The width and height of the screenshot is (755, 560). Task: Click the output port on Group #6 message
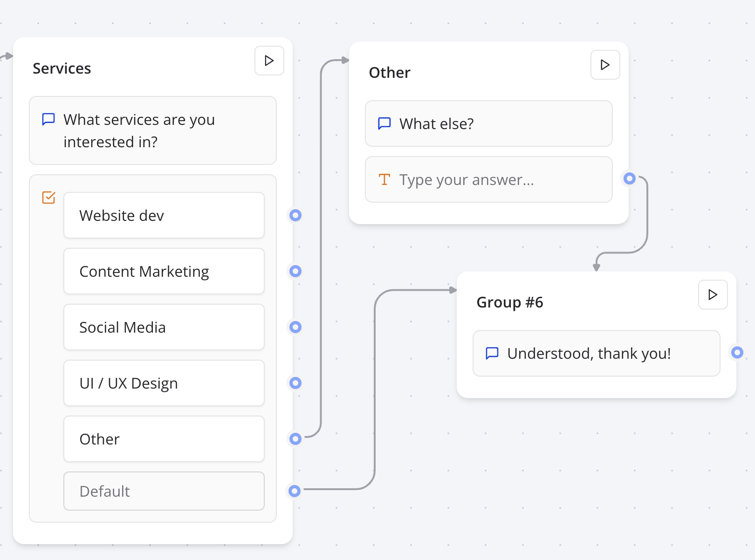[737, 353]
